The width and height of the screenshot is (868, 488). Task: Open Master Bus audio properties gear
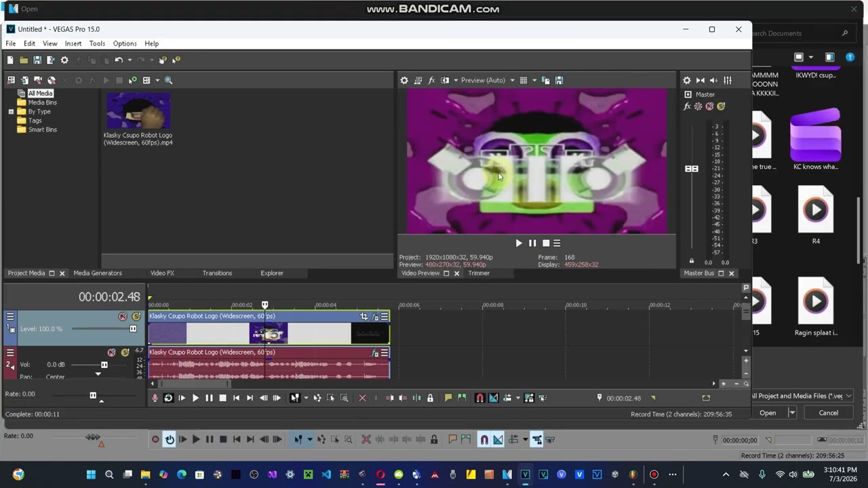(x=687, y=81)
